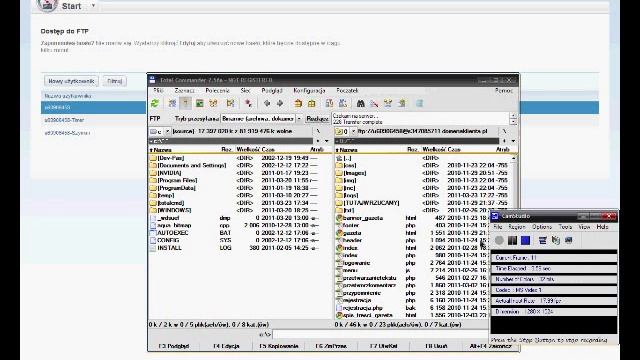Viewport: 640px width, 360px height.
Task: Click the file names only view icon
Action: click(x=172, y=104)
